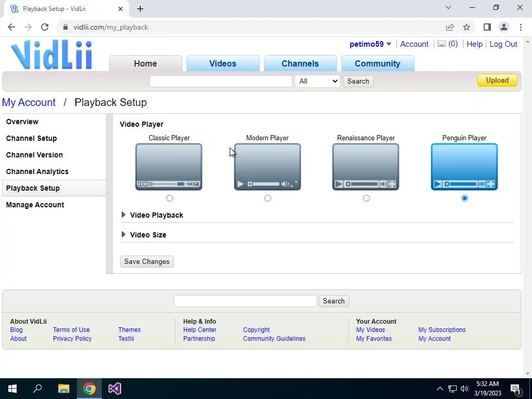Click the browser address bar
Screen dimensions: 532x399
[x=251, y=27]
